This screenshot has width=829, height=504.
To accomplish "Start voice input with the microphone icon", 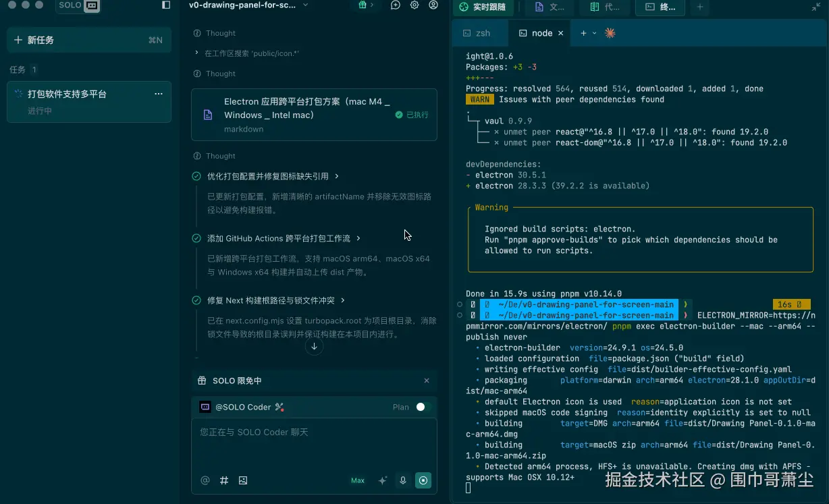I will [403, 480].
